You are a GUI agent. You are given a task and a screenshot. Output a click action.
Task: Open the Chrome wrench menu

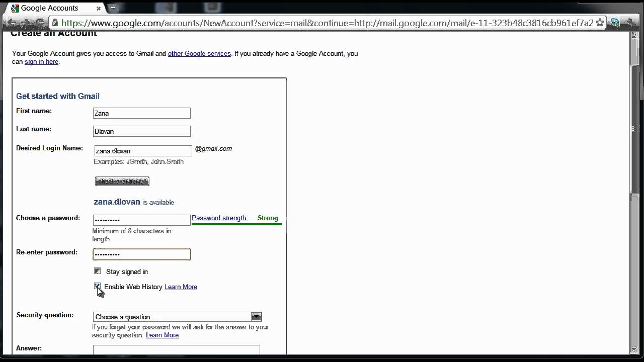[630, 23]
